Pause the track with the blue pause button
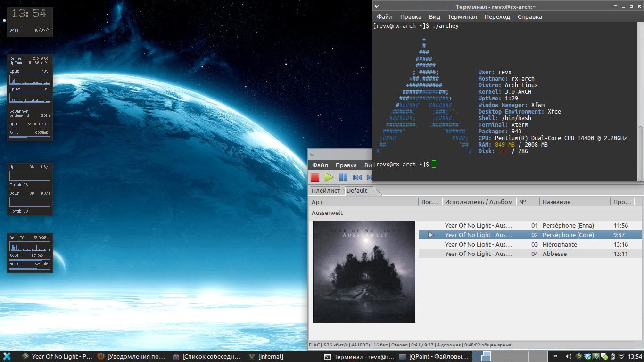Viewport: 644px width, 362px height. point(343,177)
